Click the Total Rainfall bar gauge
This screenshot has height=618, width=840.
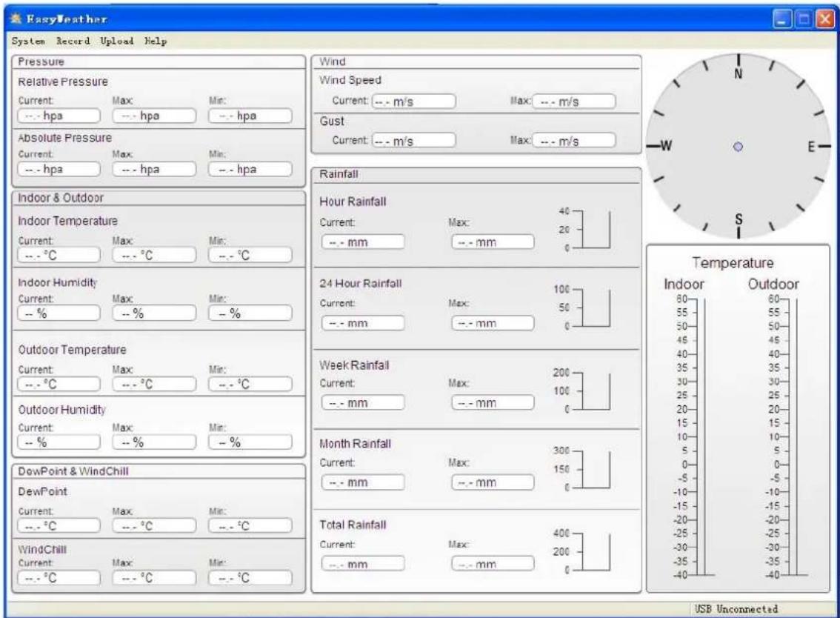coord(583,551)
